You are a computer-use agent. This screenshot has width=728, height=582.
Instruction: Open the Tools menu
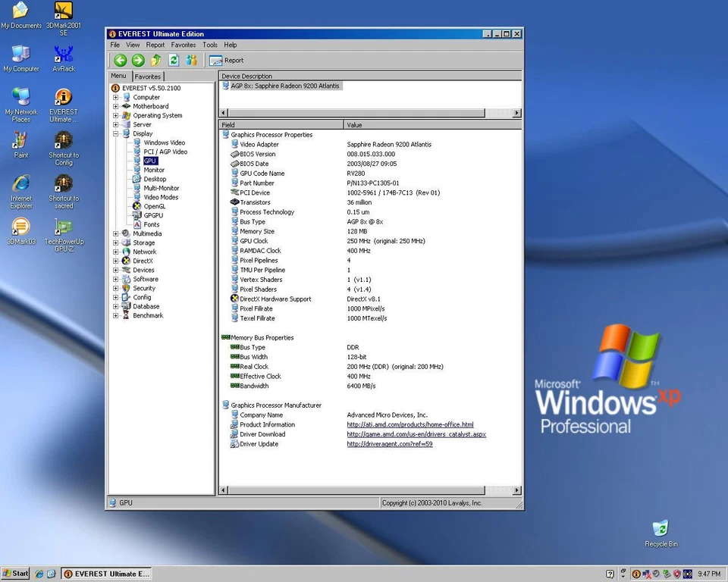click(210, 45)
